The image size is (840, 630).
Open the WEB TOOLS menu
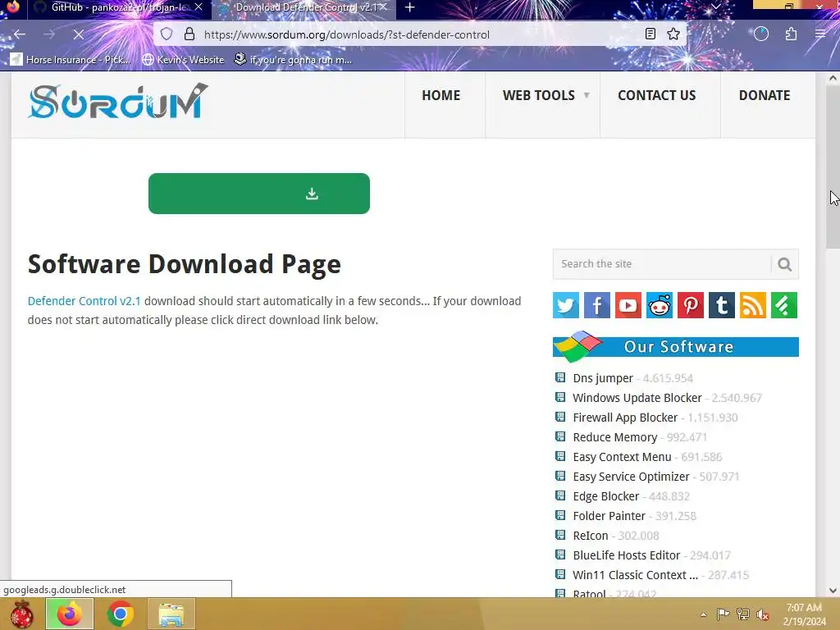(x=538, y=95)
